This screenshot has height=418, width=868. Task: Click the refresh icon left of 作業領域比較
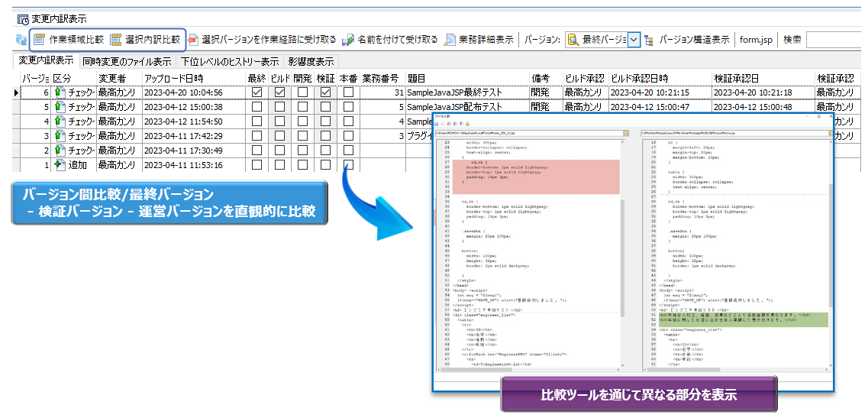click(x=21, y=40)
